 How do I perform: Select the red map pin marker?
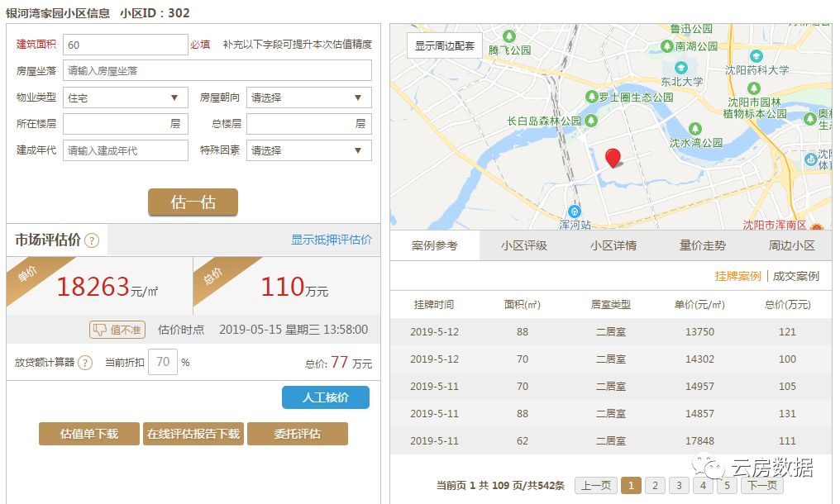click(613, 158)
